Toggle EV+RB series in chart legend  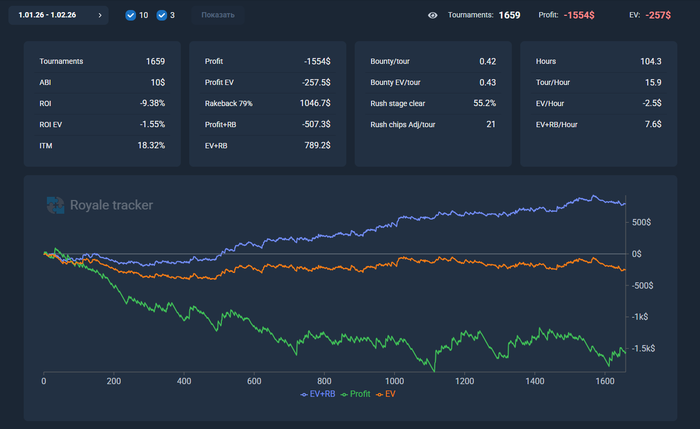(x=319, y=394)
